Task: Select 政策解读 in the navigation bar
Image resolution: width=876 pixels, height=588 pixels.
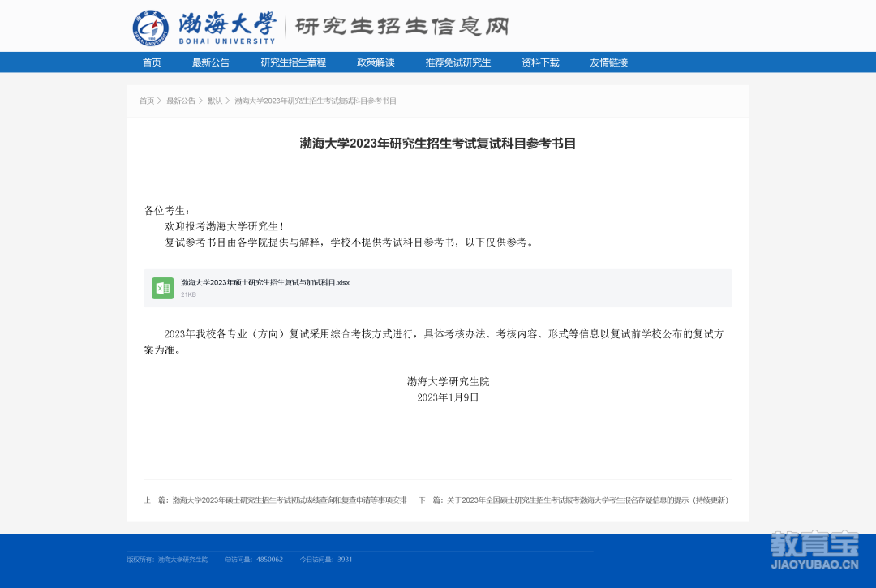Action: click(376, 62)
